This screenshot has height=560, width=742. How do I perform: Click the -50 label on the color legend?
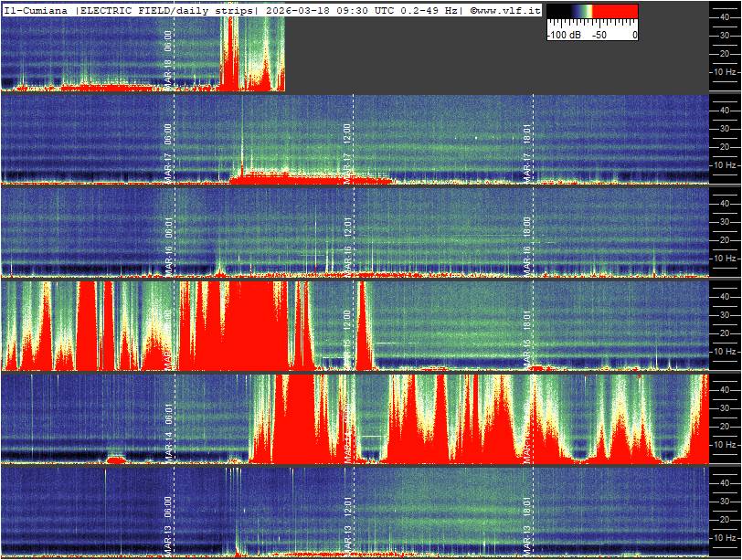[599, 34]
